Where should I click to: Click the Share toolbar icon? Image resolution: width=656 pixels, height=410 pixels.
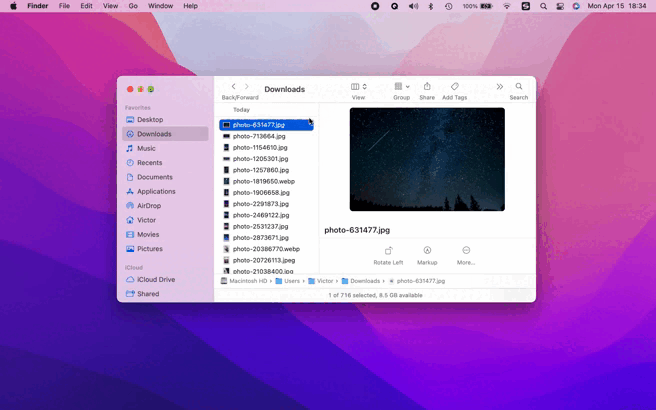[x=427, y=86]
